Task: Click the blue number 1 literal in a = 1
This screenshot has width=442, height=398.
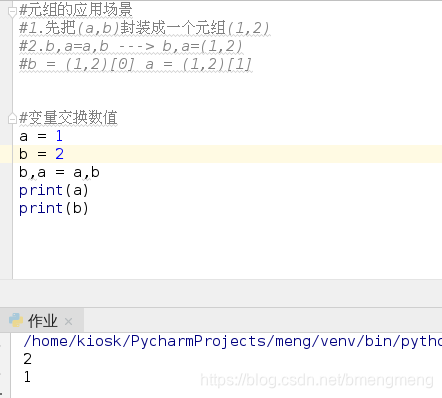Action: pos(59,136)
